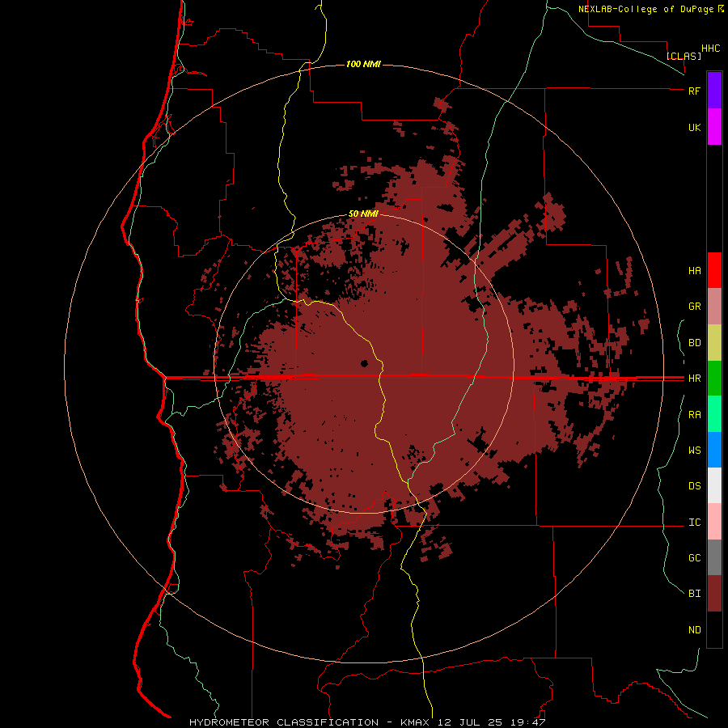
Task: Click the NEXLAB-College of DuPage text
Action: coord(645,9)
